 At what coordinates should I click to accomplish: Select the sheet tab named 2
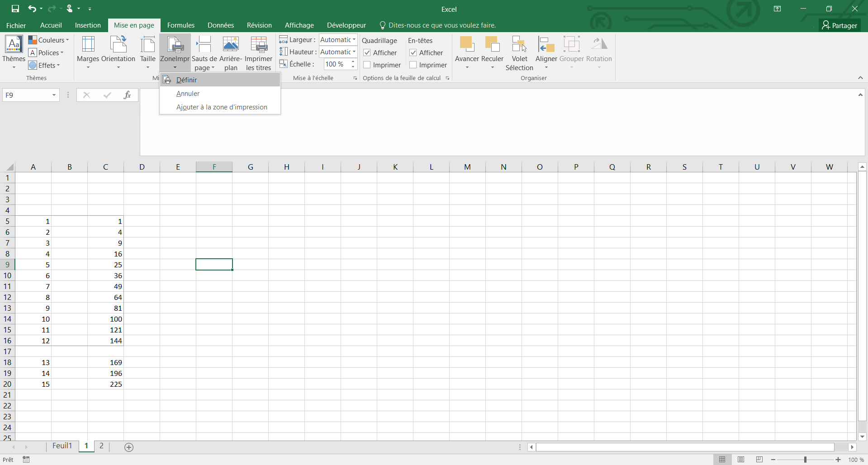pos(101,446)
